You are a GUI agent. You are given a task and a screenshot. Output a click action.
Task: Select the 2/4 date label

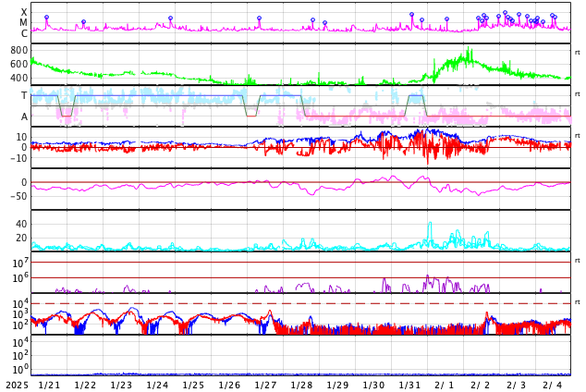tap(552, 385)
